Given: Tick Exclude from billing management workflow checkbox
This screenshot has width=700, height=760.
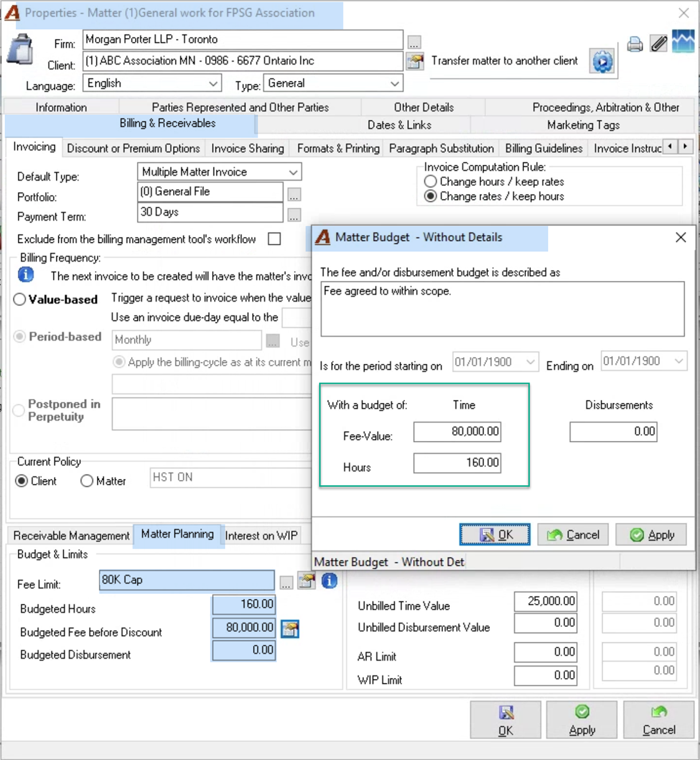Looking at the screenshot, I should coord(274,239).
